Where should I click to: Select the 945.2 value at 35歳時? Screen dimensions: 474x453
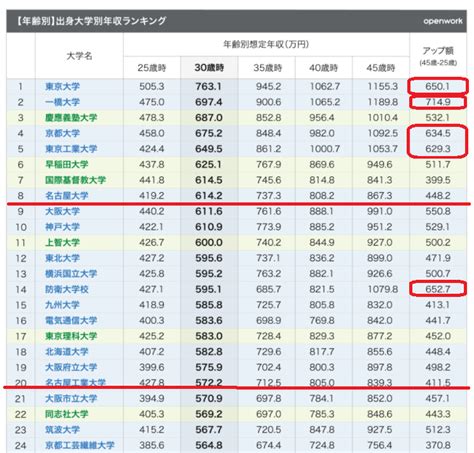point(268,87)
